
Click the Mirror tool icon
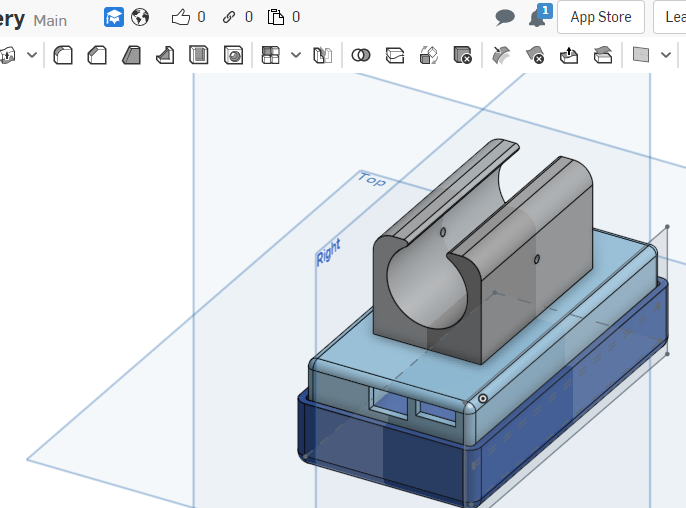point(322,55)
